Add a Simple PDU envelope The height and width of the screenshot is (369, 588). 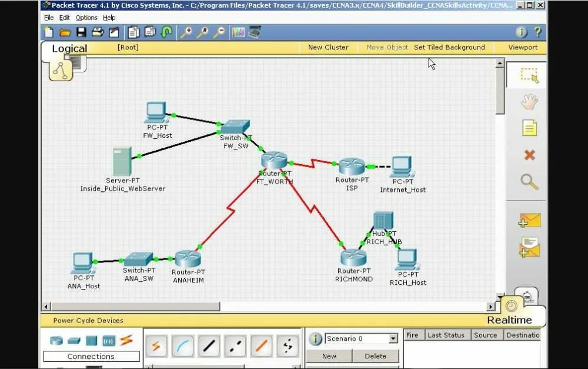(530, 221)
